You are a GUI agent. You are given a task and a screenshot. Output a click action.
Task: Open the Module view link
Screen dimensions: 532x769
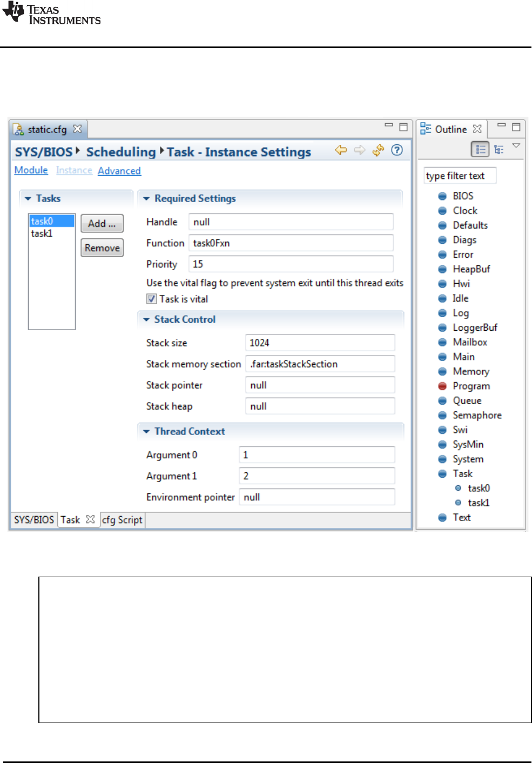point(31,170)
